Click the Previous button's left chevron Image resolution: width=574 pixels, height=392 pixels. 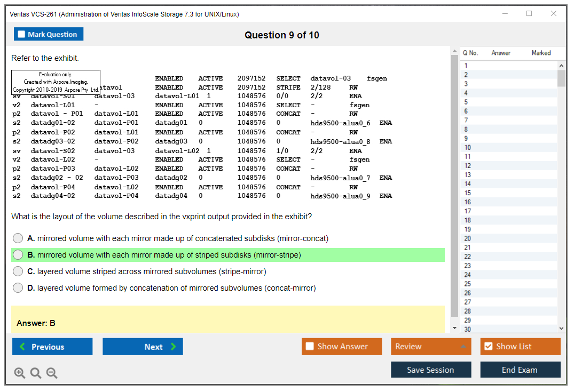coord(22,347)
